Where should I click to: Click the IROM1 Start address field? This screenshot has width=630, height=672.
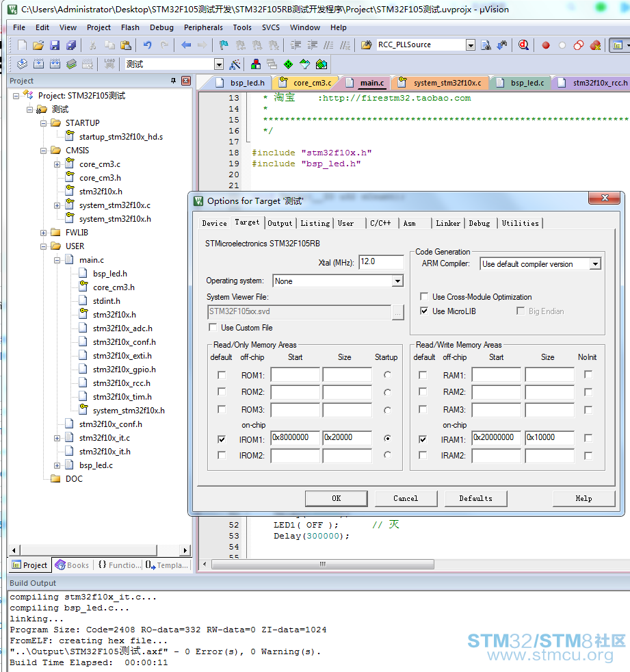296,438
